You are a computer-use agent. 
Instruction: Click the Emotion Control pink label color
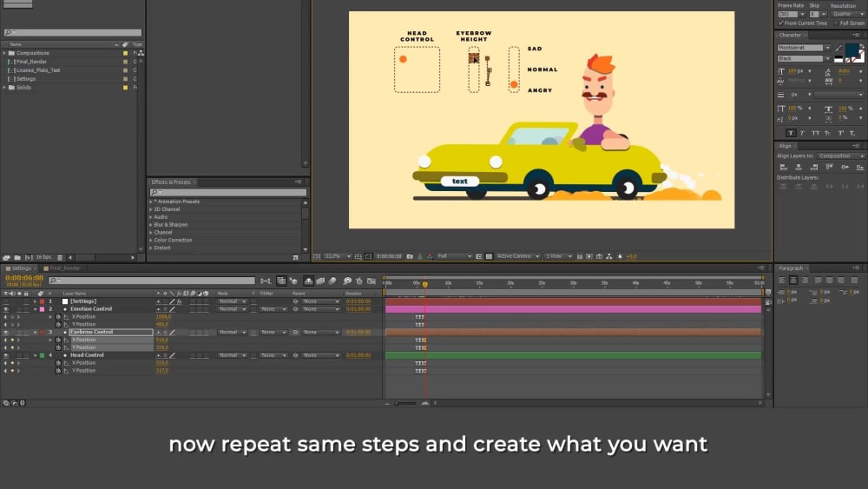42,309
